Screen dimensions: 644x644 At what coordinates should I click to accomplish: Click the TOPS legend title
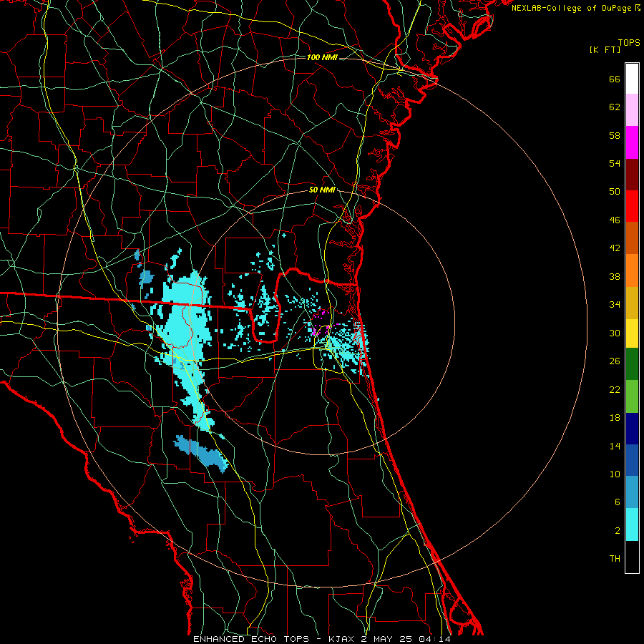click(629, 43)
